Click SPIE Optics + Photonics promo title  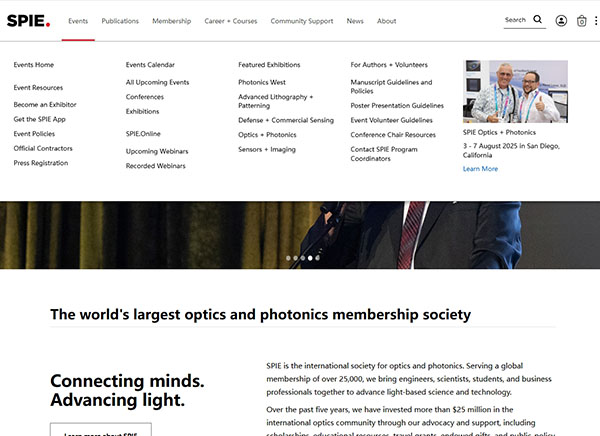499,132
